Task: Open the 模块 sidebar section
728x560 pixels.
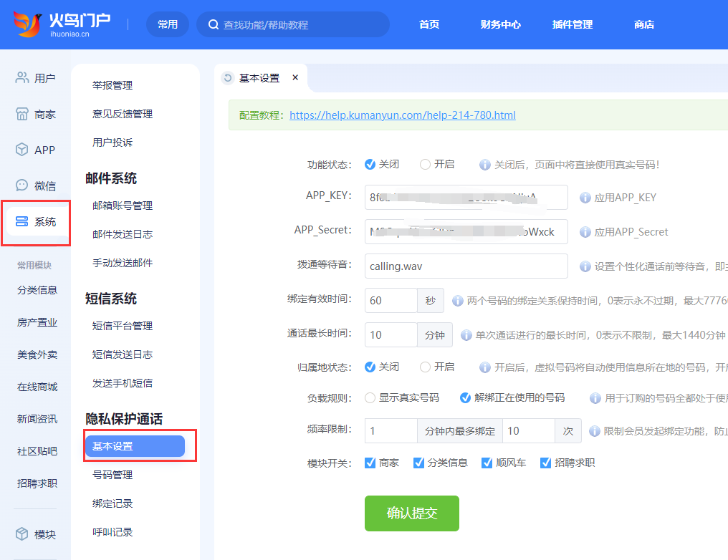Action: coord(36,534)
